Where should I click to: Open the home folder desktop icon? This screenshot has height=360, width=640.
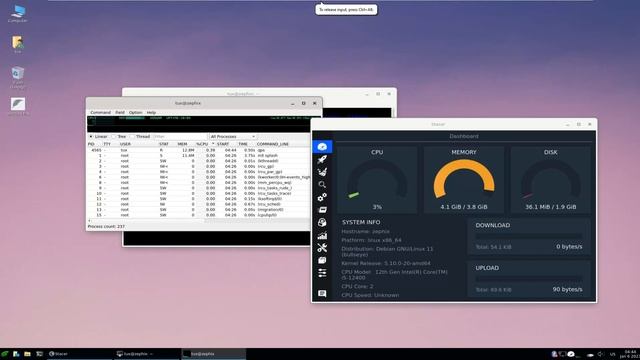18,44
